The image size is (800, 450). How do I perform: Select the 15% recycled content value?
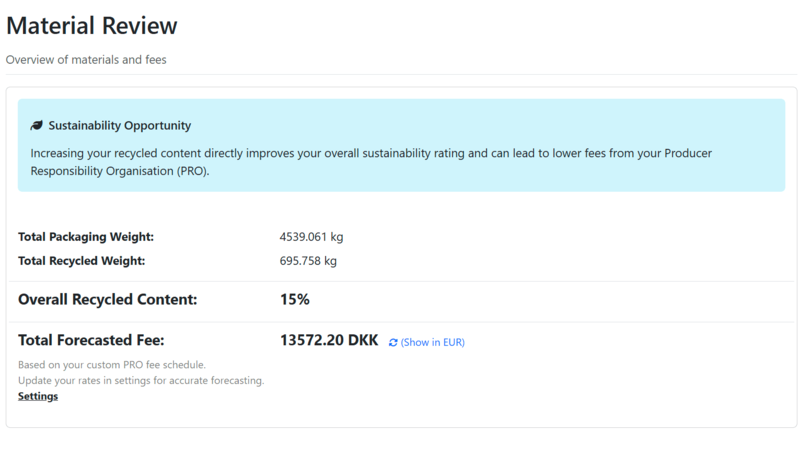tap(294, 299)
